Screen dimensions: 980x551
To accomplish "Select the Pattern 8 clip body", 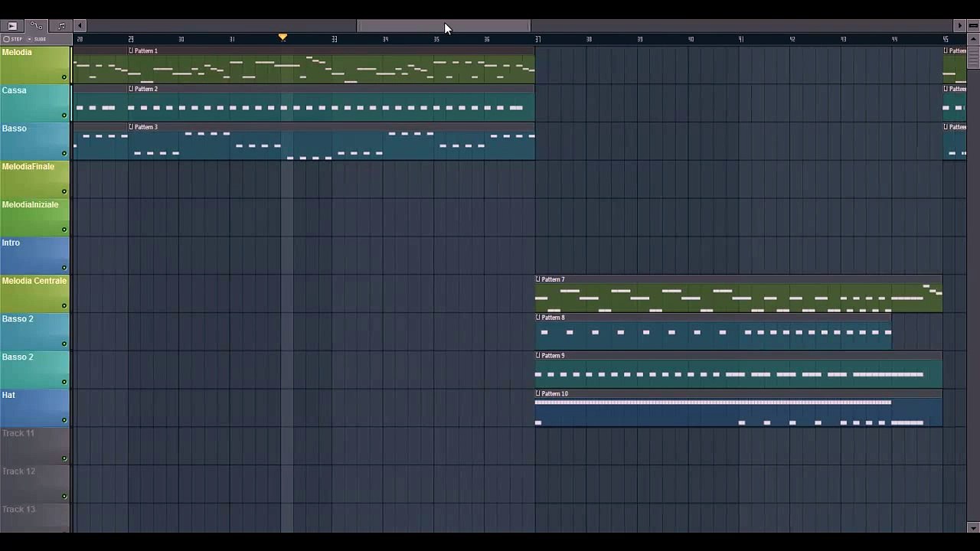I will click(x=714, y=336).
